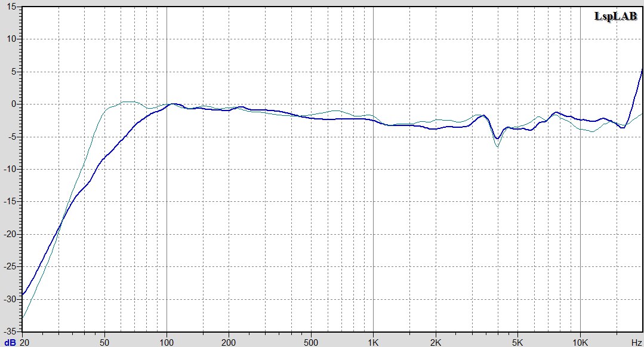Click the 1K frequency axis label
Screen dimensions: 644x347
click(x=374, y=342)
